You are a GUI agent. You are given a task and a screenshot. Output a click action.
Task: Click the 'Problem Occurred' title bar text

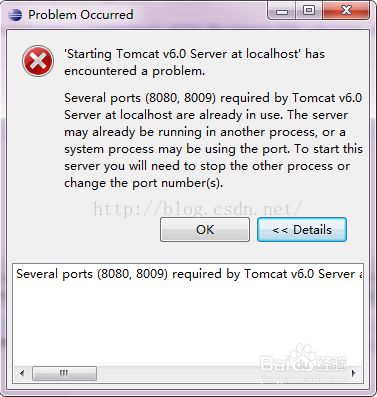pos(81,15)
